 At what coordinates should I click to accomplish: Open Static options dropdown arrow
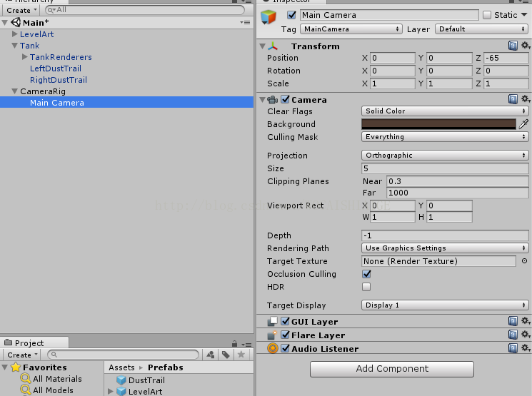coord(524,14)
